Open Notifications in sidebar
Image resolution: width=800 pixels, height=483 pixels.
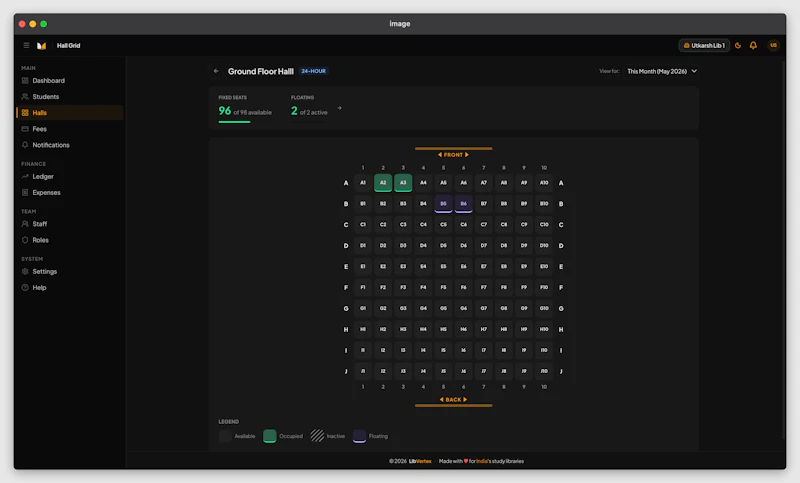[70, 145]
